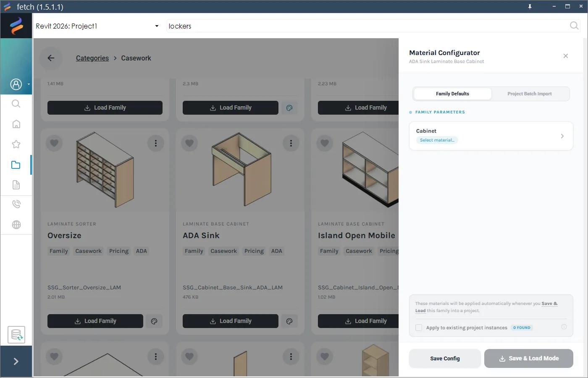Load Family for the ADA Sink cabinet
The height and width of the screenshot is (378, 588).
[231, 321]
